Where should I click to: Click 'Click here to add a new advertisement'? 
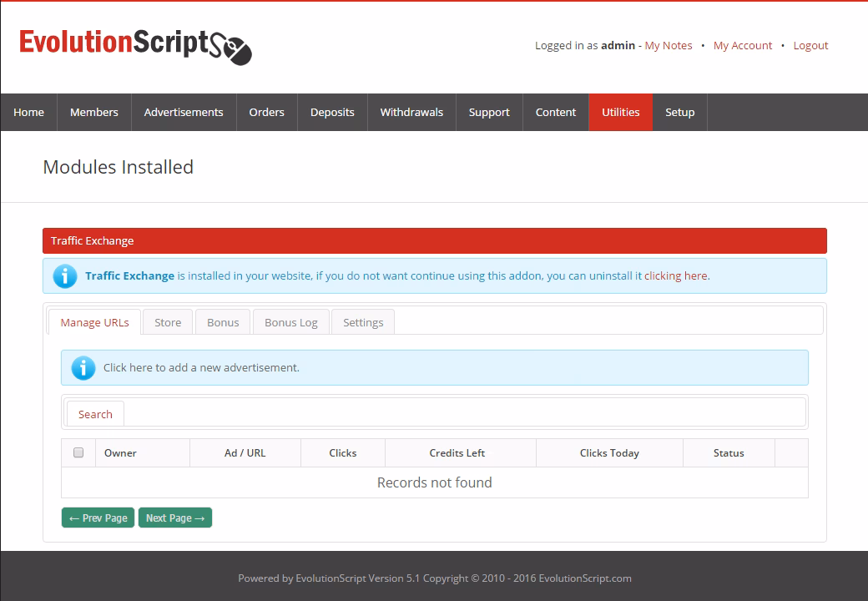(x=201, y=367)
